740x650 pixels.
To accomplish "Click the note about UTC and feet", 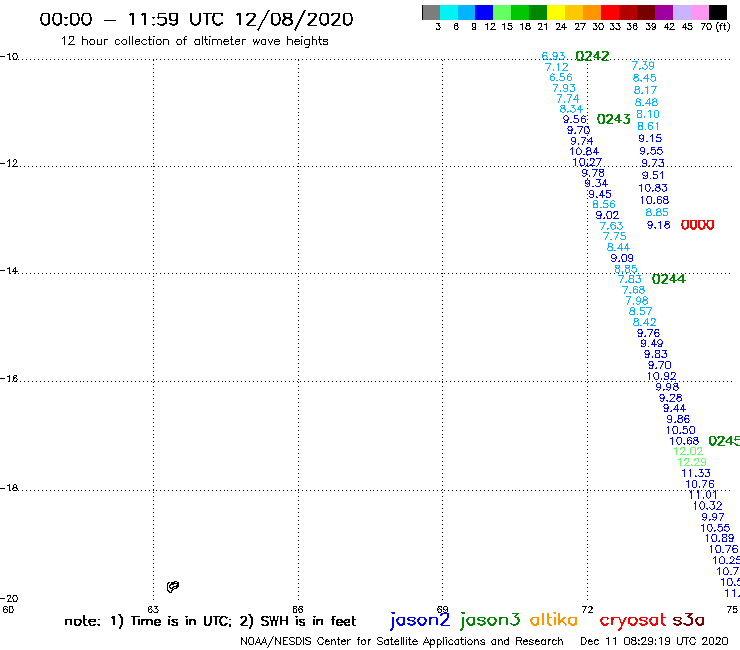I will (210, 621).
